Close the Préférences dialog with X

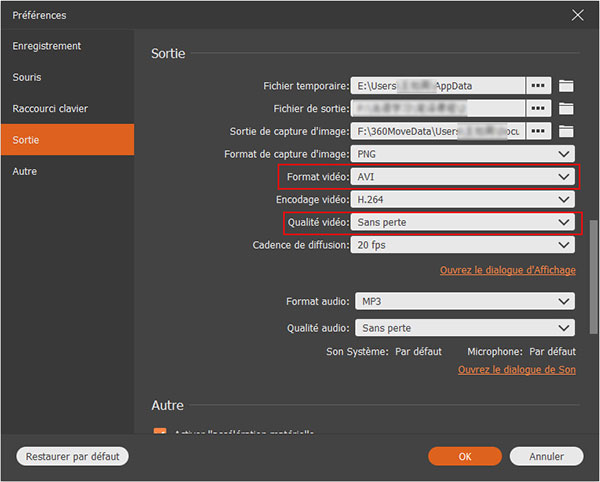[x=577, y=15]
